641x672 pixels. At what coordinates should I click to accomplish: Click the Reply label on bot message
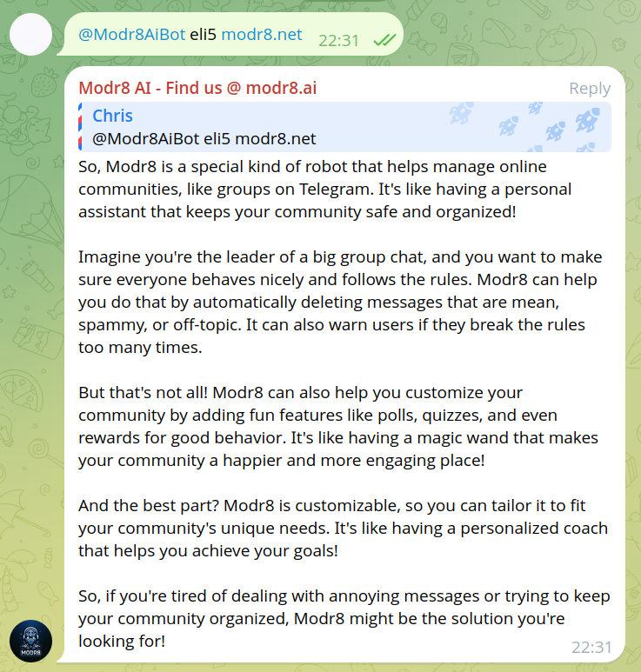(590, 89)
